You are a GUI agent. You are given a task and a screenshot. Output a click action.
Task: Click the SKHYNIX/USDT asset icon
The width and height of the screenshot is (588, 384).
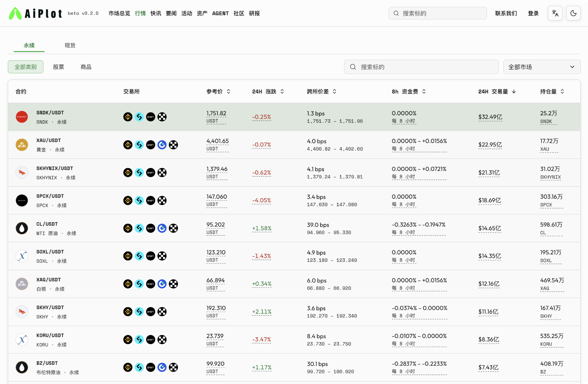pyautogui.click(x=22, y=173)
